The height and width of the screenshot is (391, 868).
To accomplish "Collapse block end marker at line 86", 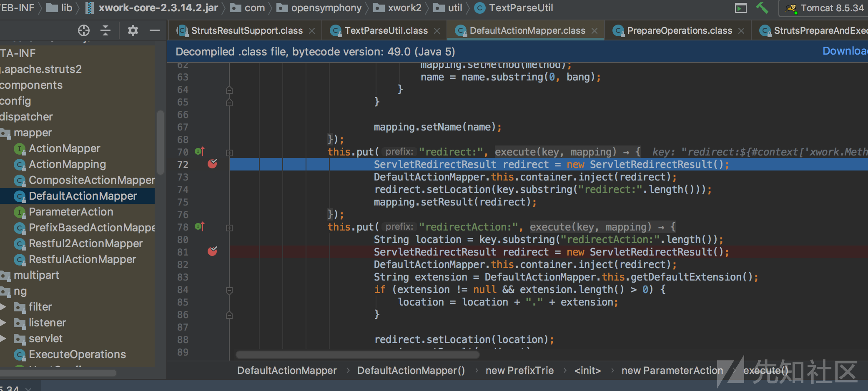I will (229, 315).
